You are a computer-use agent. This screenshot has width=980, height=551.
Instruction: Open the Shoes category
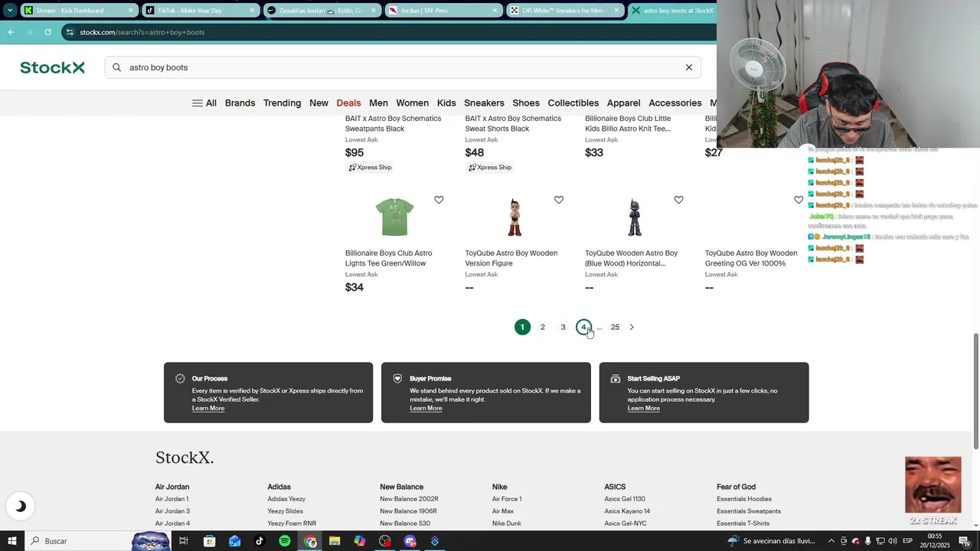[526, 103]
